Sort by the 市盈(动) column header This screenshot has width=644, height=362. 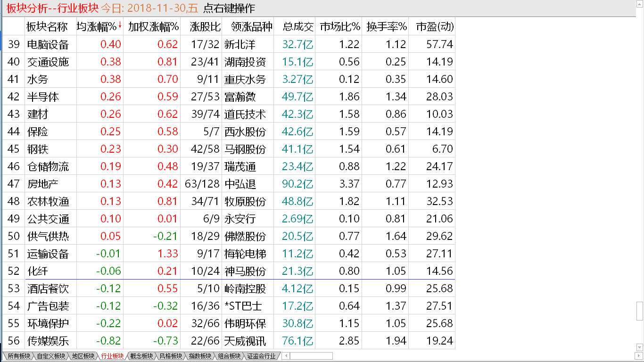click(x=435, y=27)
